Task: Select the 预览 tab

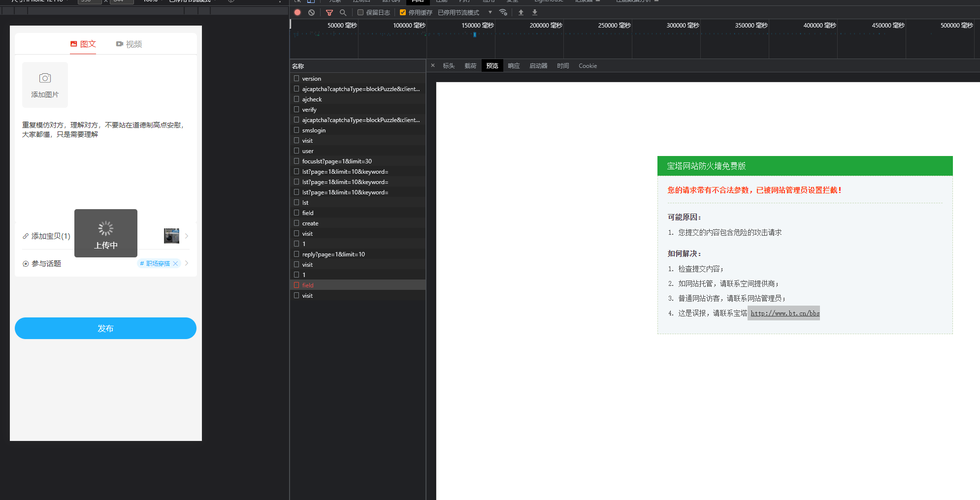Action: (x=492, y=65)
